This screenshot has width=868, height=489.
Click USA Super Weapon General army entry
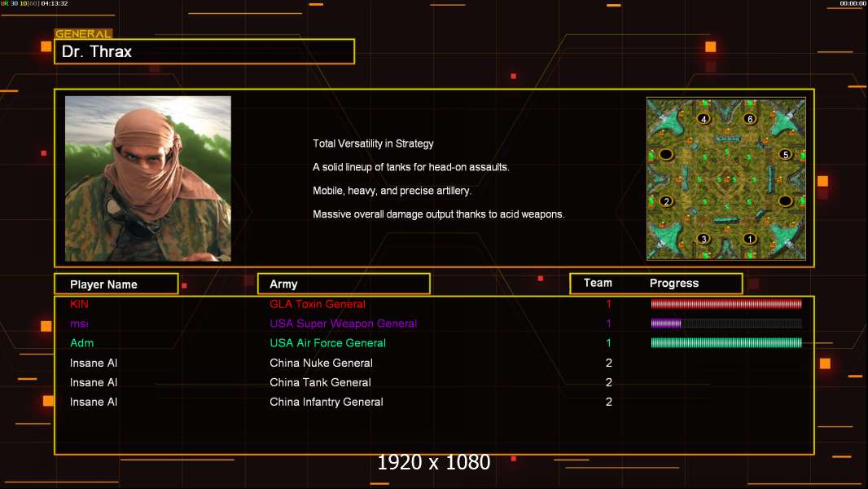tap(344, 324)
